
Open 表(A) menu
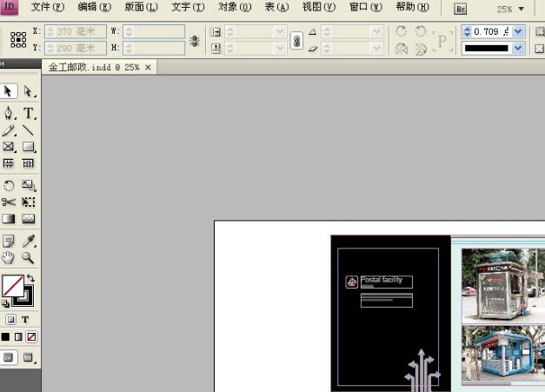click(x=276, y=7)
